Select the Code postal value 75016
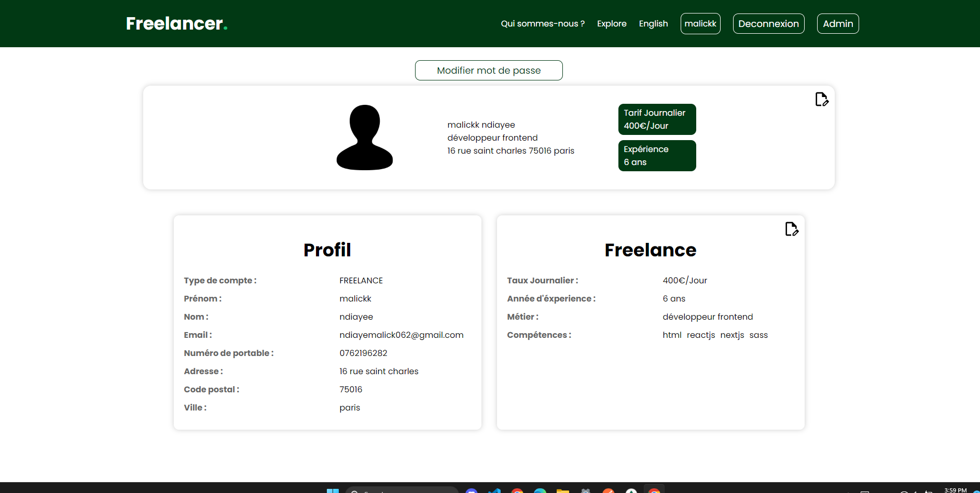 tap(351, 390)
